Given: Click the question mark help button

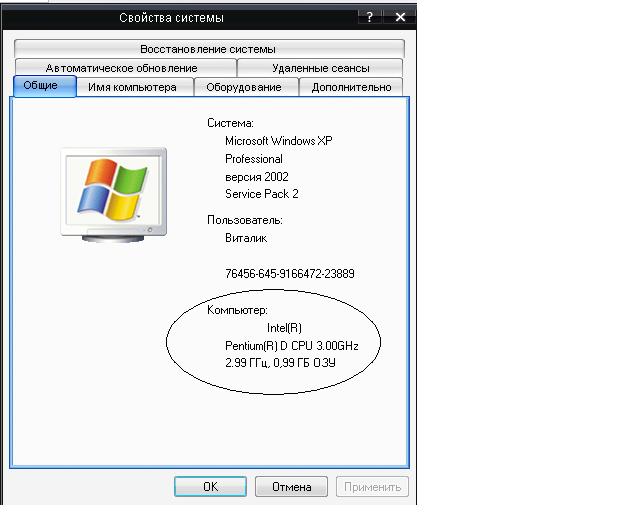Looking at the screenshot, I should pyautogui.click(x=369, y=17).
